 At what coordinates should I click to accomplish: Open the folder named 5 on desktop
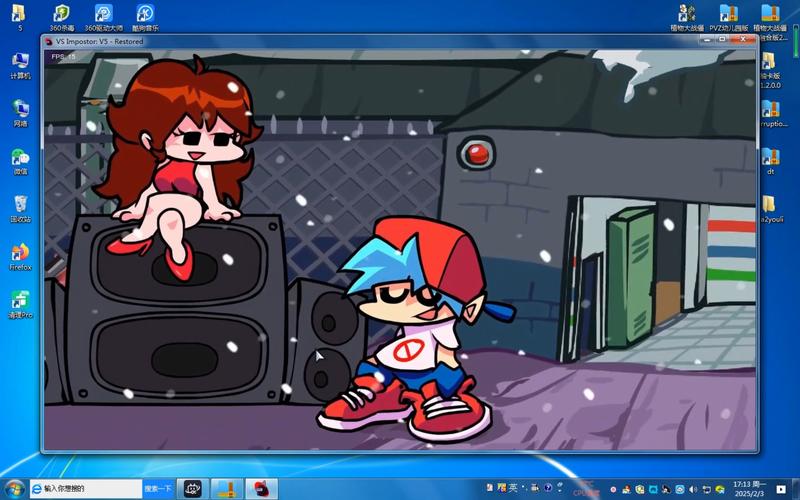pyautogui.click(x=19, y=17)
